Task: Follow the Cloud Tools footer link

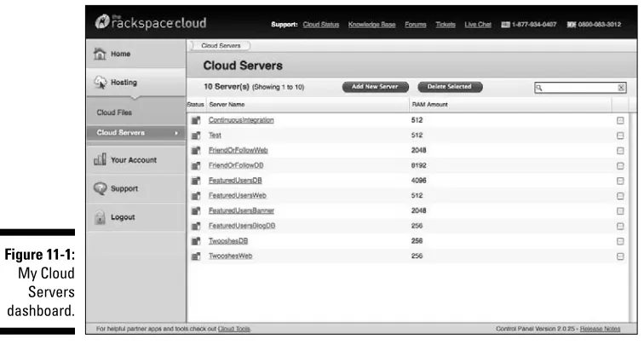Action: pos(233,329)
